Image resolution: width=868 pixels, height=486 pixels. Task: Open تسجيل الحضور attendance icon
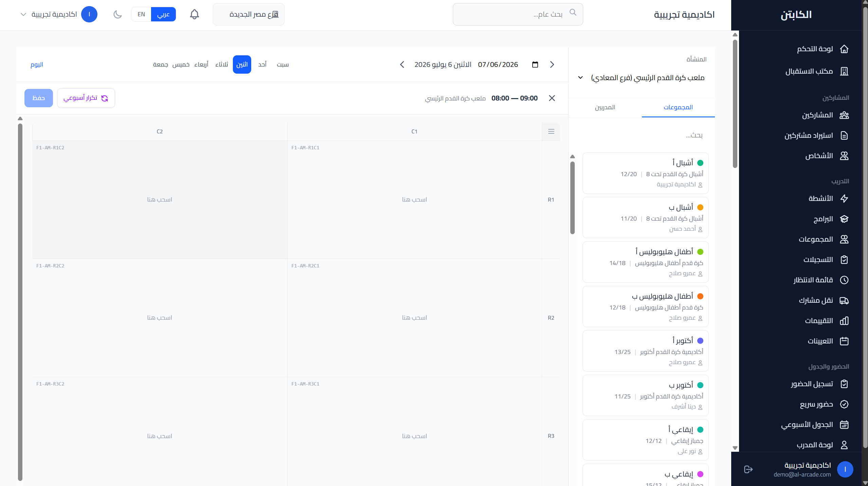pyautogui.click(x=844, y=384)
